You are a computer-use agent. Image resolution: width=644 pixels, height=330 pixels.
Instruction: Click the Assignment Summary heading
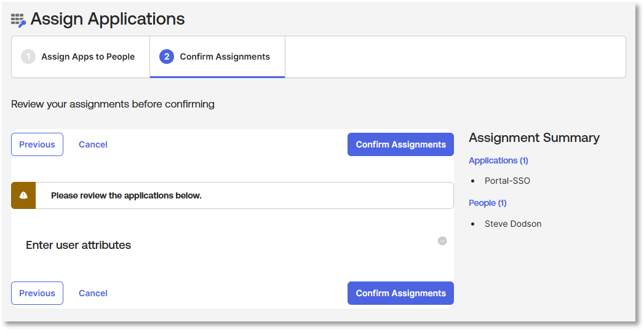534,138
